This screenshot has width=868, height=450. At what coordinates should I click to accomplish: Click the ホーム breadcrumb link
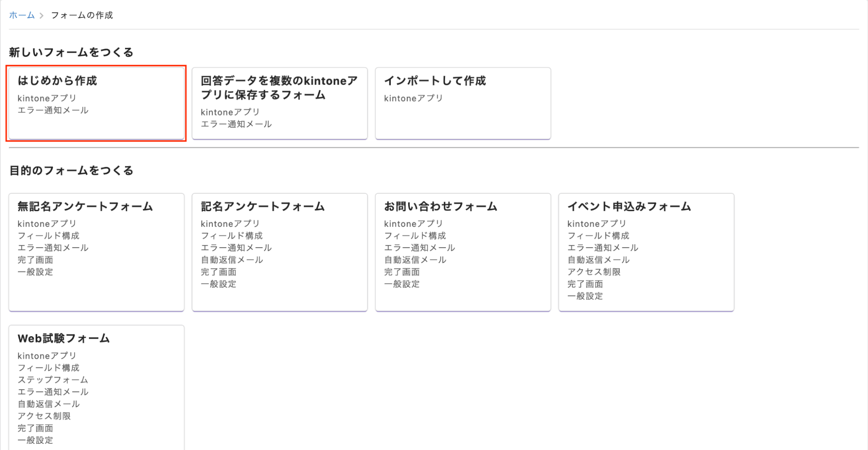[22, 15]
